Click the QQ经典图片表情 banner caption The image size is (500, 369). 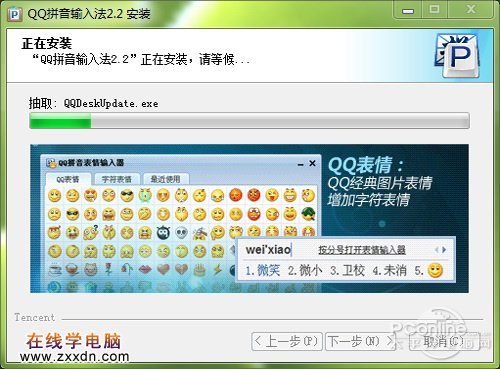[380, 183]
